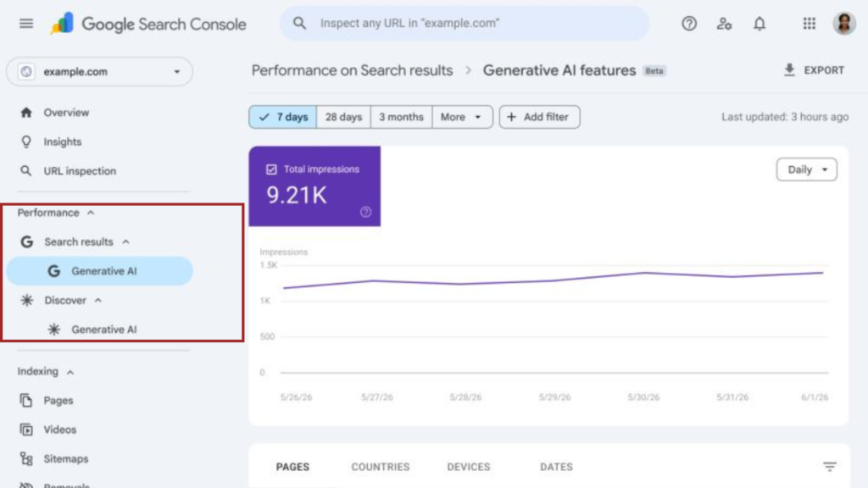Image resolution: width=868 pixels, height=488 pixels.
Task: Open the example.com property selector
Action: coord(100,71)
